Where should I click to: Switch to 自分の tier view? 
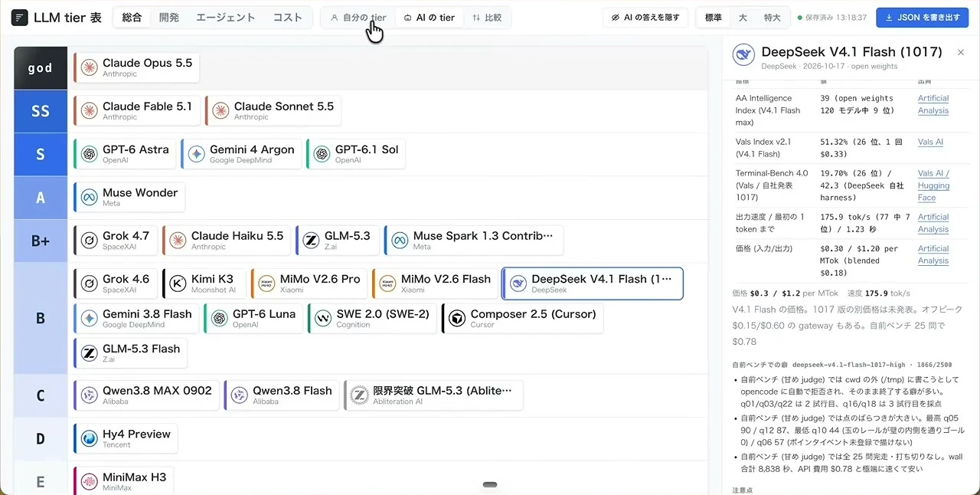click(x=358, y=18)
